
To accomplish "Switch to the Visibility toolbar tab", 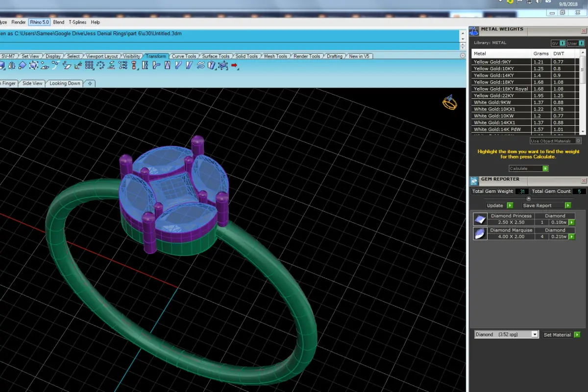I will point(131,56).
